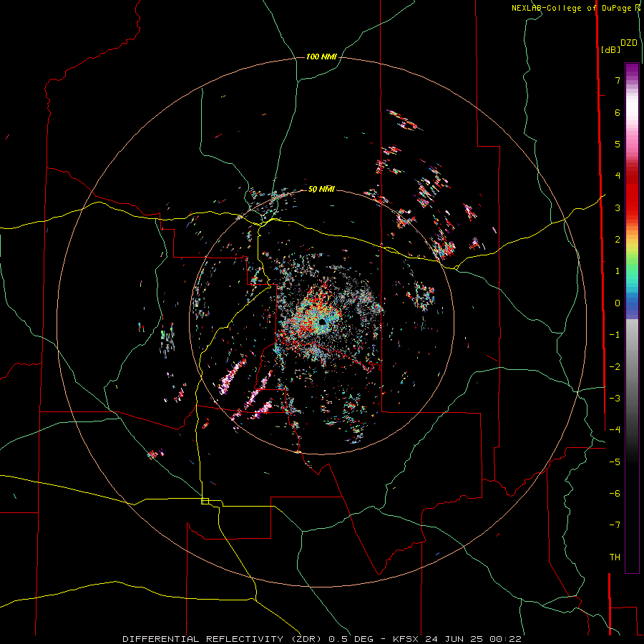Click the "2" value on the scale
This screenshot has height=644, width=644.
(x=618, y=240)
